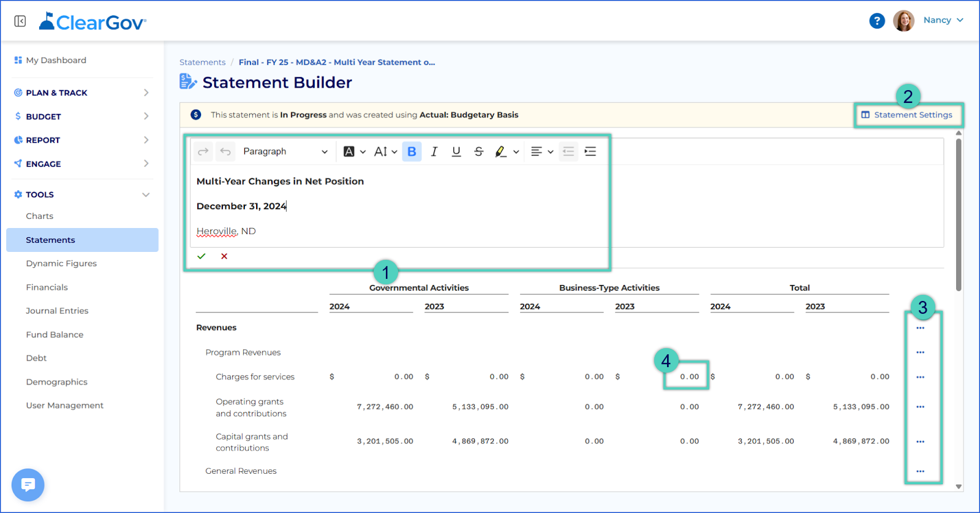The height and width of the screenshot is (513, 980).
Task: Open the text alignment dropdown
Action: [x=542, y=151]
